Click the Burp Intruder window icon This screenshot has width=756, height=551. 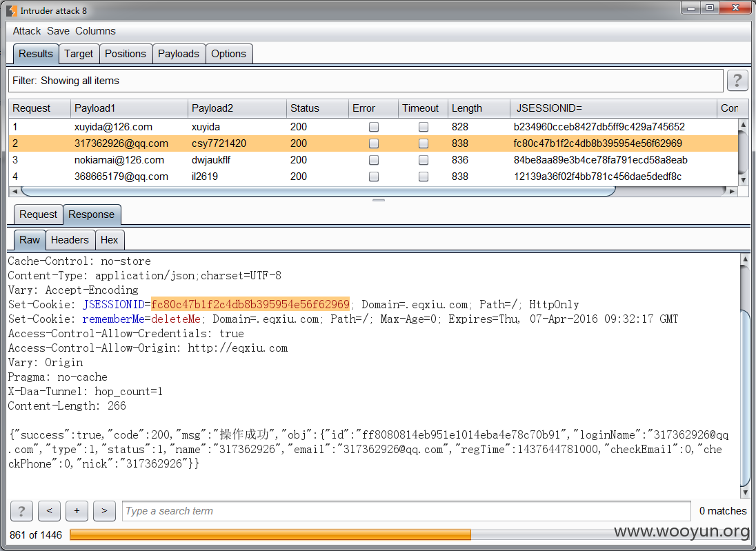[x=12, y=10]
